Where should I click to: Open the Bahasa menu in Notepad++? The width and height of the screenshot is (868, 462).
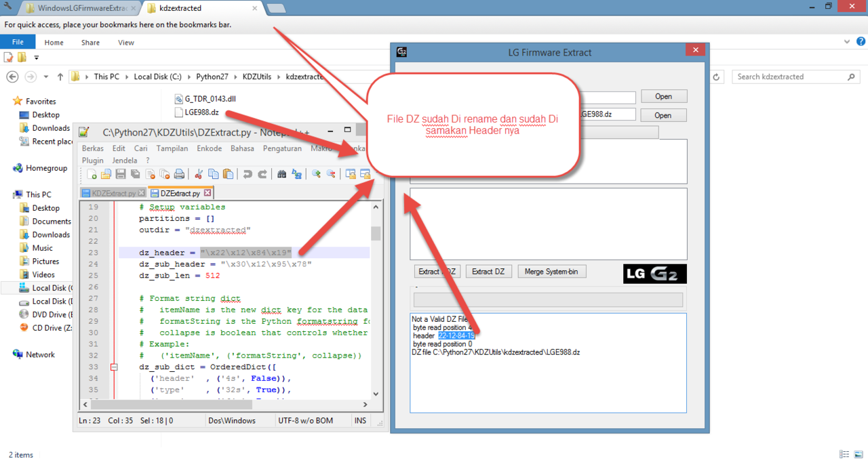[242, 148]
